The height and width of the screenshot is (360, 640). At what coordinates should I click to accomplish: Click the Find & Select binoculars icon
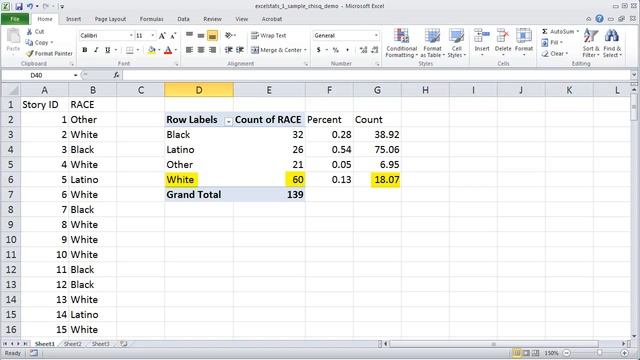pyautogui.click(x=611, y=36)
